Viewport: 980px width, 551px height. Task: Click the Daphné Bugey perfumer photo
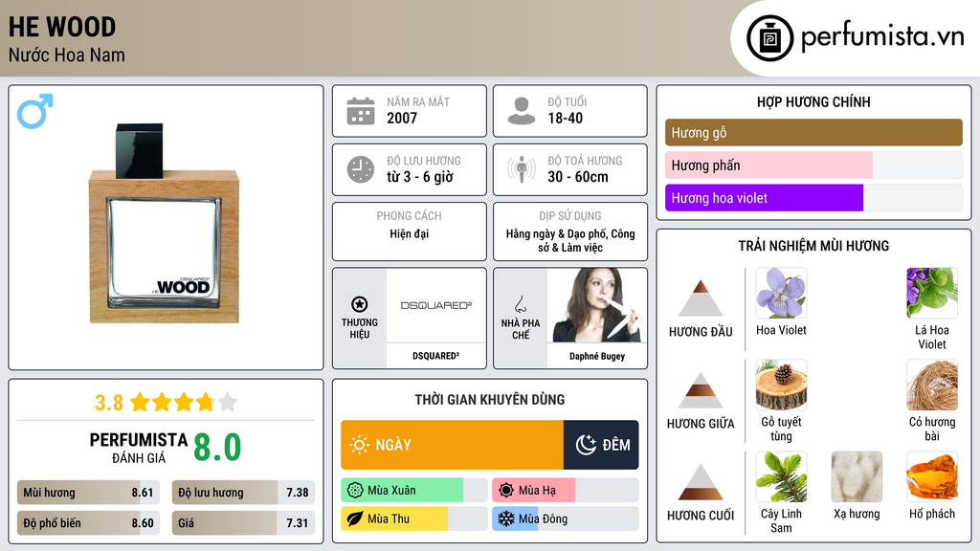(x=597, y=305)
